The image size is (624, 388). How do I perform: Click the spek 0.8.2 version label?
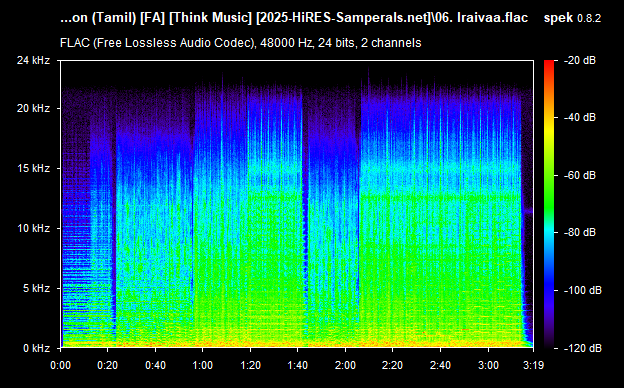(x=572, y=18)
